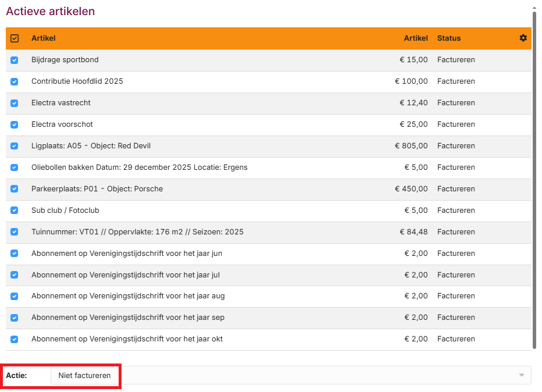Deselect the Ligplaats A05 Red Devil row
Viewport: 542px width, 392px height.
[x=14, y=146]
